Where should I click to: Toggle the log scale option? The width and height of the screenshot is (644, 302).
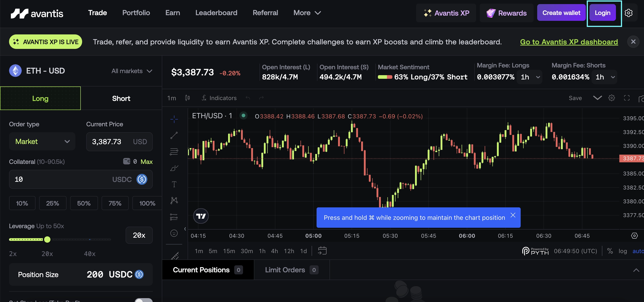pos(623,251)
